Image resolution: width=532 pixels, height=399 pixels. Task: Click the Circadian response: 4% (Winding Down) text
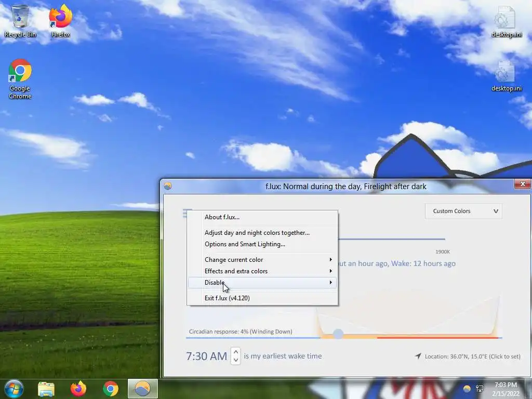[x=241, y=331]
